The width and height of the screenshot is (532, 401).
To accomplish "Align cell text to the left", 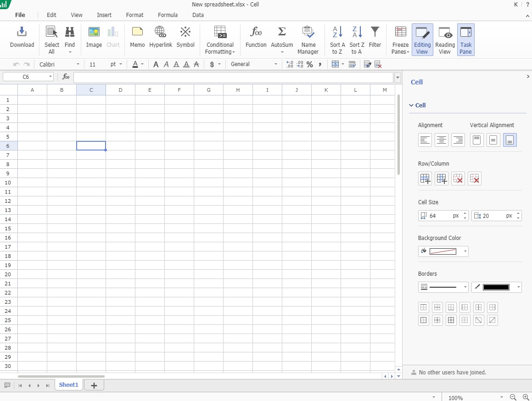I will (425, 140).
